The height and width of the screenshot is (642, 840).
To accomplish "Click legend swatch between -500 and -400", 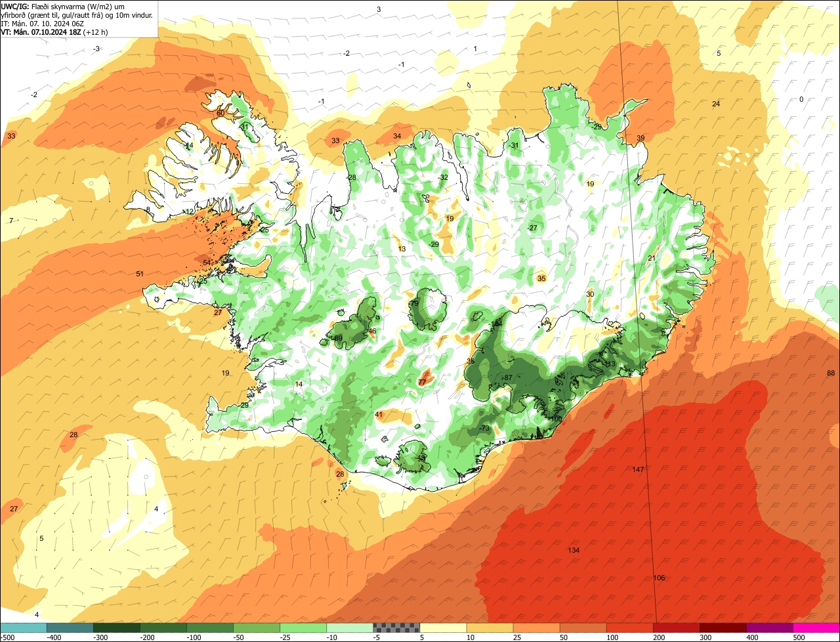I will pyautogui.click(x=24, y=628).
